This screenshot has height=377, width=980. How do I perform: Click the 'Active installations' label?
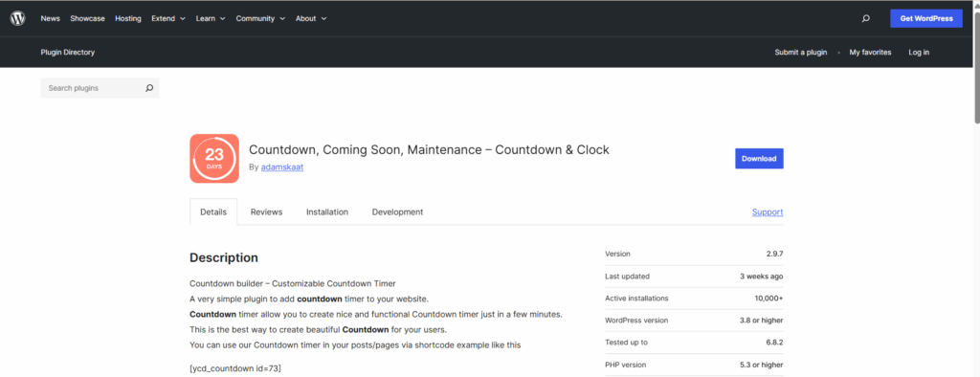[x=636, y=299]
